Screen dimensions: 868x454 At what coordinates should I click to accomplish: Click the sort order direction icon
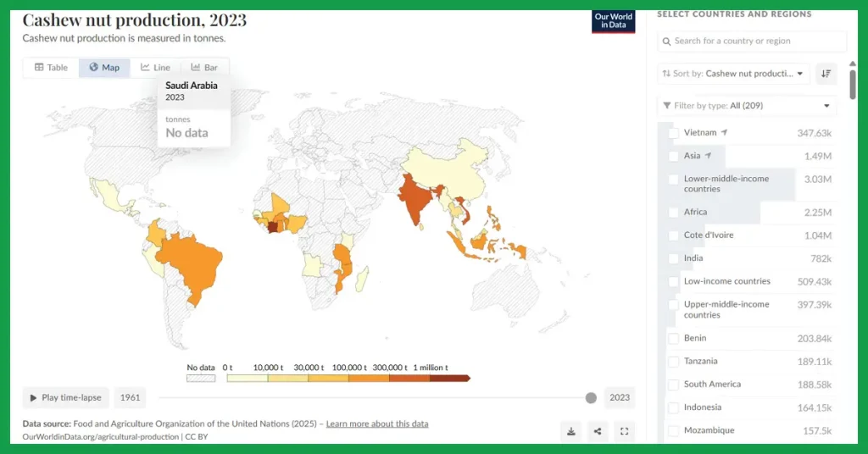tap(826, 74)
